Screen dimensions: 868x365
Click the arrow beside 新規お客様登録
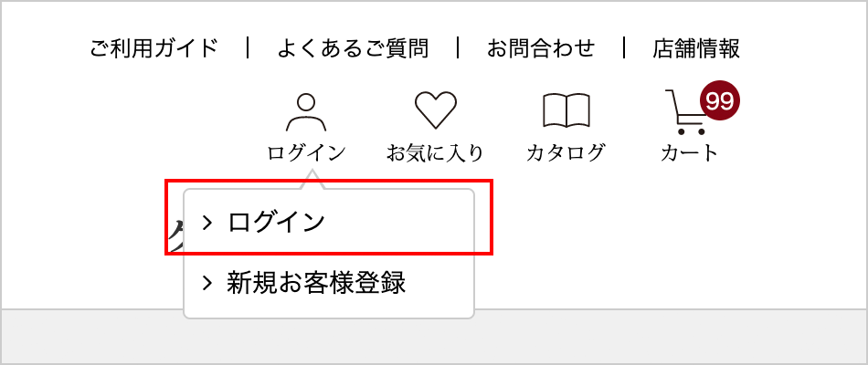pyautogui.click(x=207, y=283)
